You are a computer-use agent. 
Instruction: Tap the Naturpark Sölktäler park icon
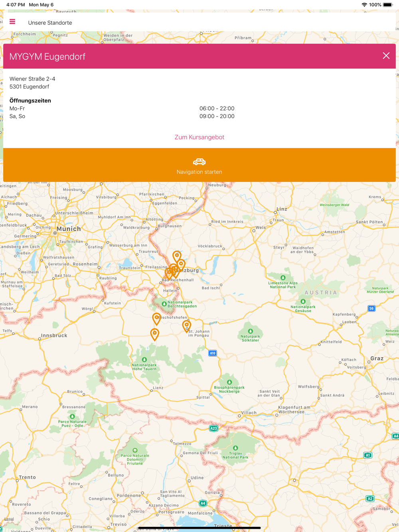[x=251, y=331]
